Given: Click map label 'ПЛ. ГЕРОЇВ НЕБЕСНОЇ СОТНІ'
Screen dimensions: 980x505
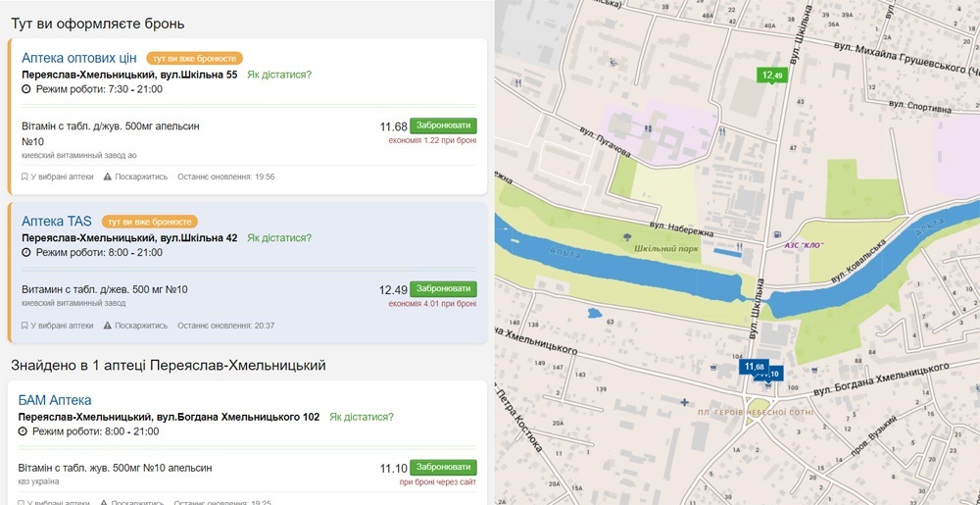Looking at the screenshot, I should tap(756, 413).
